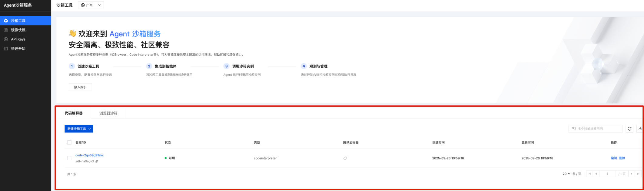Go to the previous page of results

click(596, 174)
